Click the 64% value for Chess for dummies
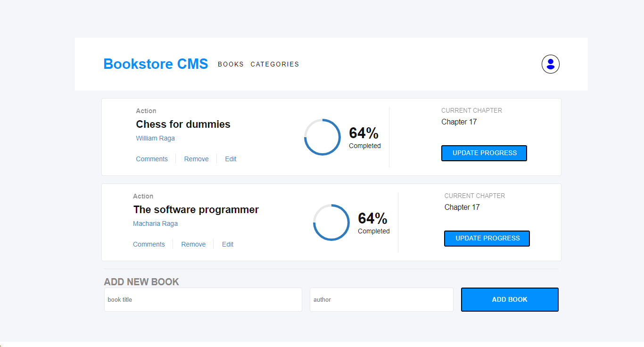Screen dimensions: 644x347 (363, 133)
